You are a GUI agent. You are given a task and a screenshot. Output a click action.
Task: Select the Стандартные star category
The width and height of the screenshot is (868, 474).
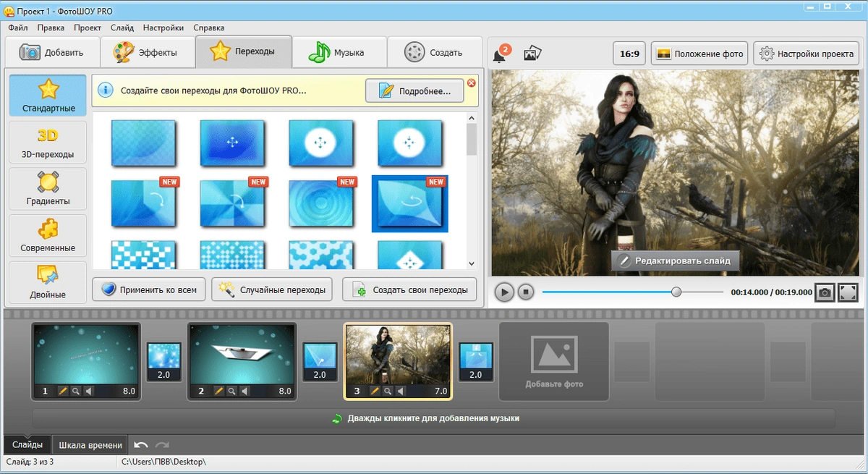pyautogui.click(x=48, y=96)
